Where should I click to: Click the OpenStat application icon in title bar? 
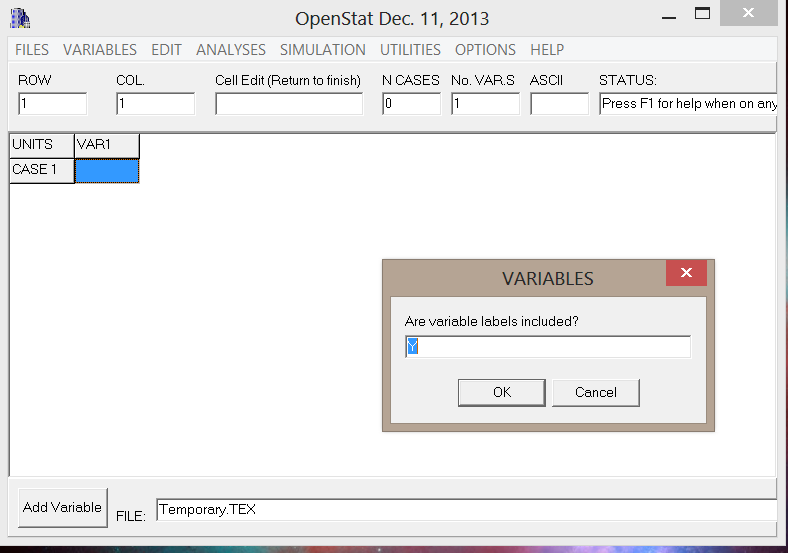[20, 18]
